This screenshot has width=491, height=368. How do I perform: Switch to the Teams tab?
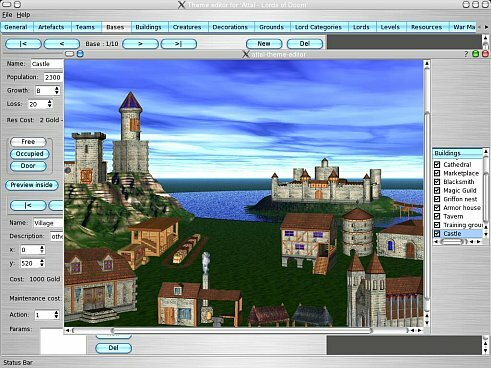click(x=85, y=27)
